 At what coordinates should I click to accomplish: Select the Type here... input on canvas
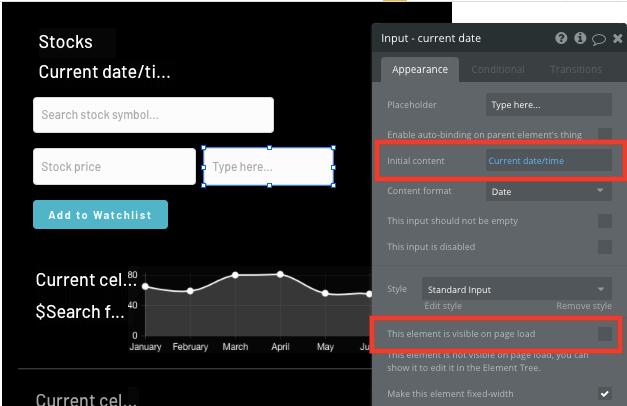(x=269, y=166)
